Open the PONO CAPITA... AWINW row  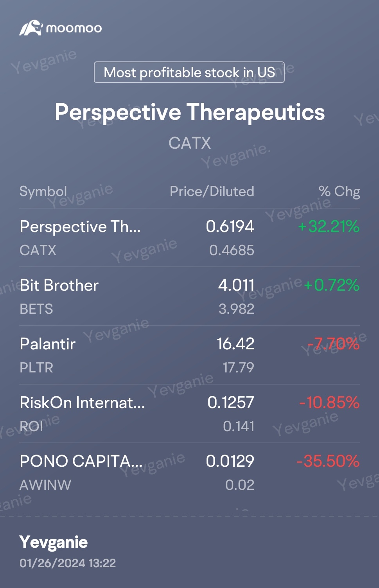[x=190, y=473]
